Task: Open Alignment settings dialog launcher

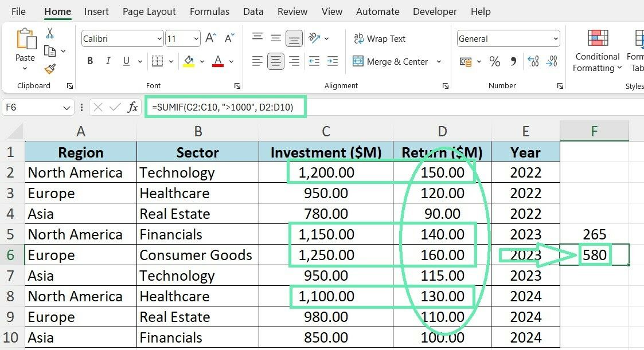Action: click(x=445, y=86)
